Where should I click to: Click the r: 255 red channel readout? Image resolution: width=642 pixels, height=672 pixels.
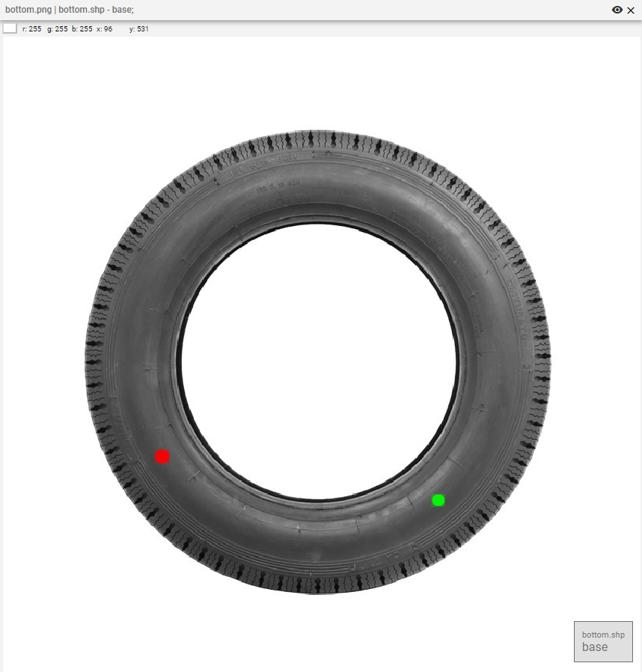click(31, 29)
